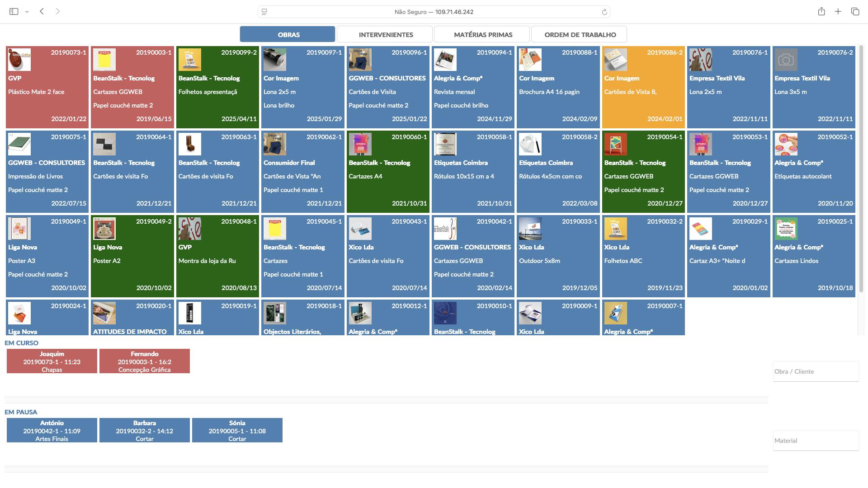Click camera placeholder on job 20190076-2
Viewport: 868px width, 488px height.
[786, 60]
